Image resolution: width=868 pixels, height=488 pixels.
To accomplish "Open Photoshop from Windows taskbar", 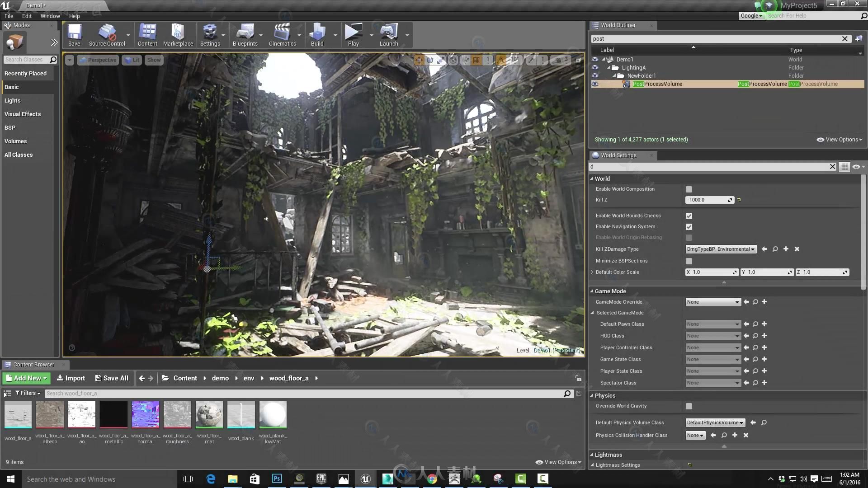I will coord(277,479).
